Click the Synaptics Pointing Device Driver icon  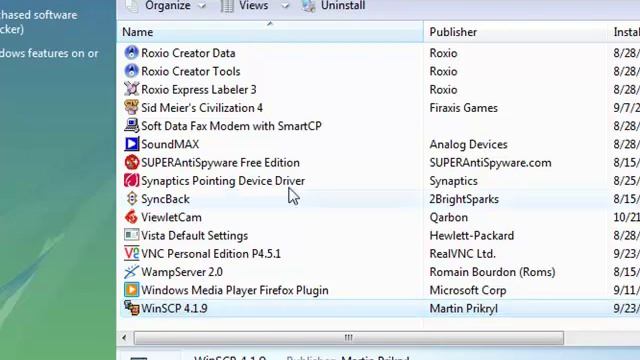(x=131, y=180)
